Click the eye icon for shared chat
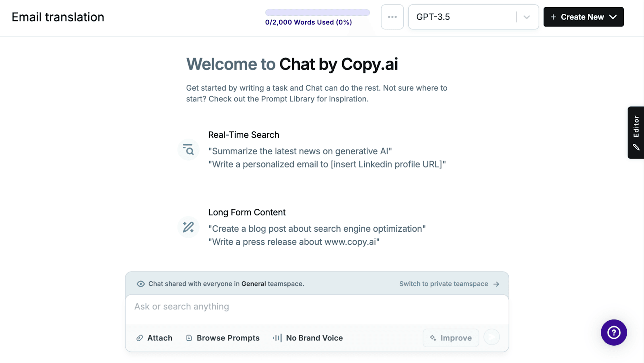The width and height of the screenshot is (644, 363). tap(140, 284)
